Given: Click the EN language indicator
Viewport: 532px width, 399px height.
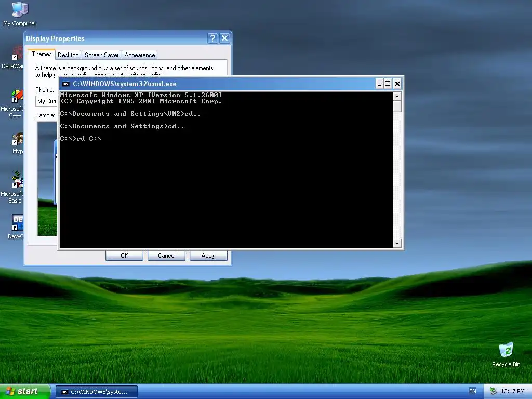Looking at the screenshot, I should [473, 391].
